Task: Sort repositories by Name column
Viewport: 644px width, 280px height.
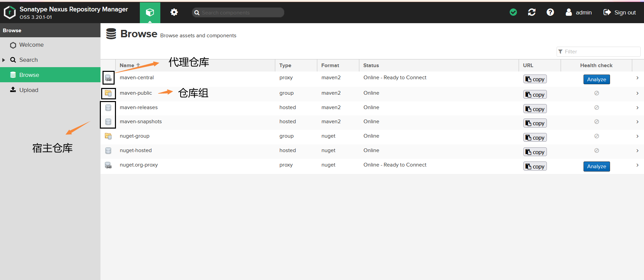Action: [195, 65]
